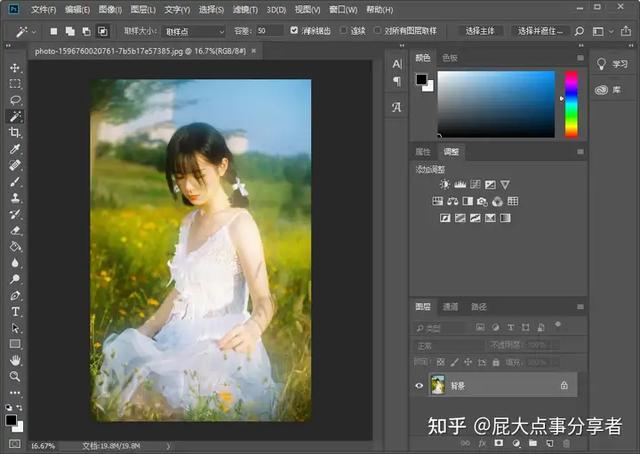
Task: Enable the 连续 (contiguous) checkbox
Action: [344, 31]
